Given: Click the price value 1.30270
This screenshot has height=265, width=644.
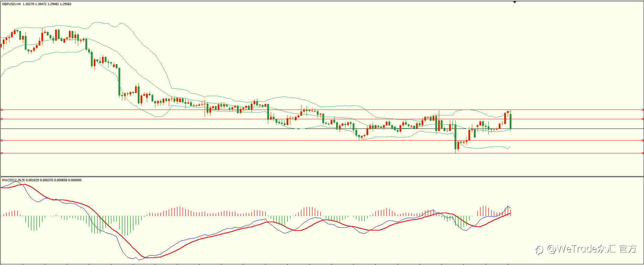Looking at the screenshot, I should click(29, 4).
